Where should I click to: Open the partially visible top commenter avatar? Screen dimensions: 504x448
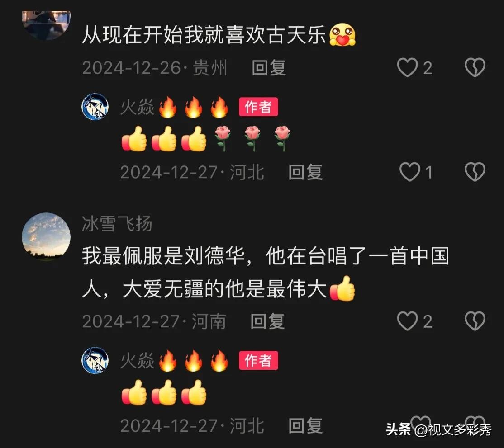(x=46, y=25)
